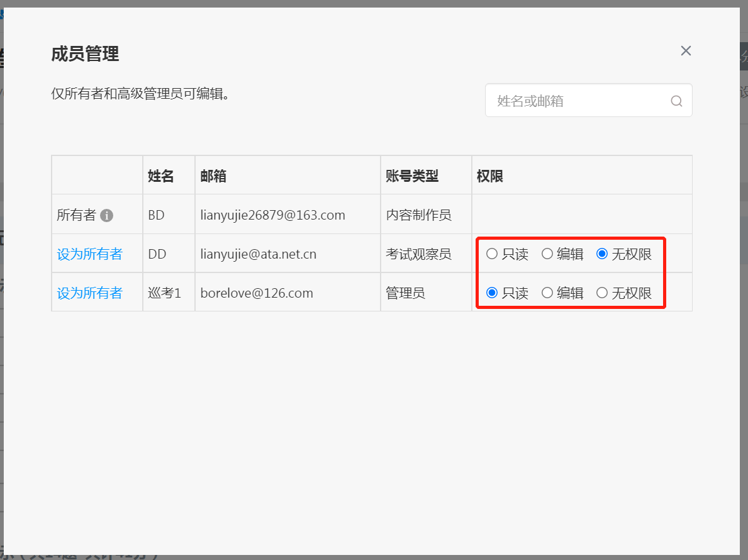Select 无权限 for DD

coord(602,254)
